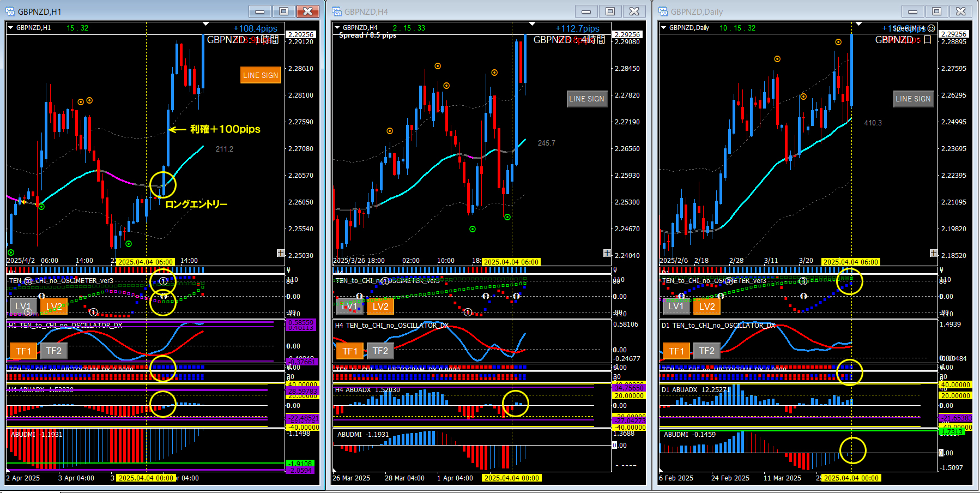The height and width of the screenshot is (493, 980).
Task: Click the chart icon in the GBPNZD,H4 title bar
Action: point(337,11)
